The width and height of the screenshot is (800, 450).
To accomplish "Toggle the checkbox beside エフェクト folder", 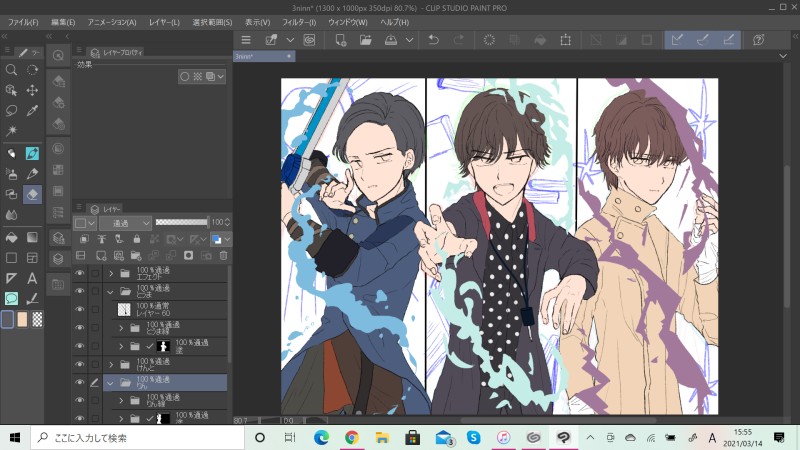I will [x=95, y=273].
